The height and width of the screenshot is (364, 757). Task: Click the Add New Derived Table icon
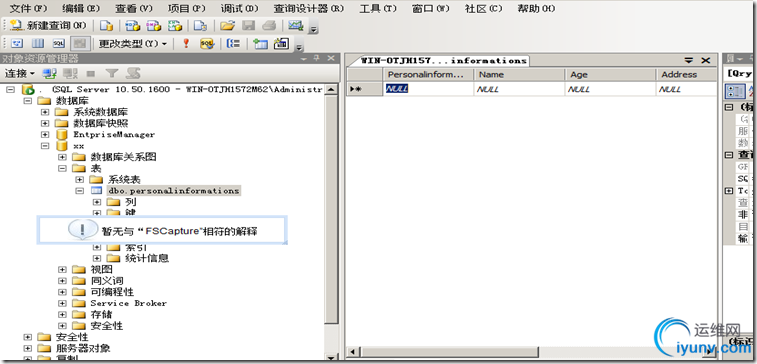click(281, 43)
